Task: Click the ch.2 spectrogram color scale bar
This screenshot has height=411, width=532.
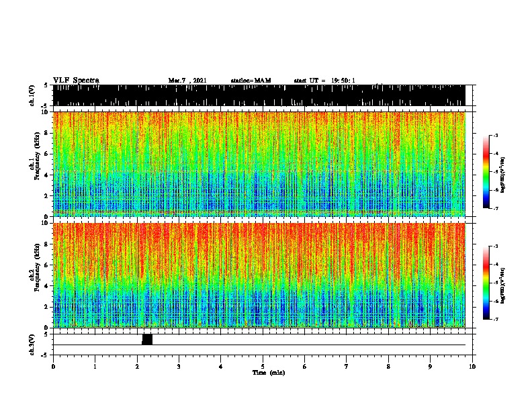Action: tap(486, 283)
